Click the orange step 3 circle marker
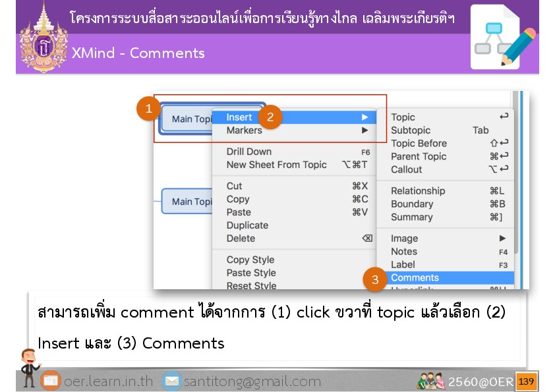555x392 pixels. (x=375, y=279)
